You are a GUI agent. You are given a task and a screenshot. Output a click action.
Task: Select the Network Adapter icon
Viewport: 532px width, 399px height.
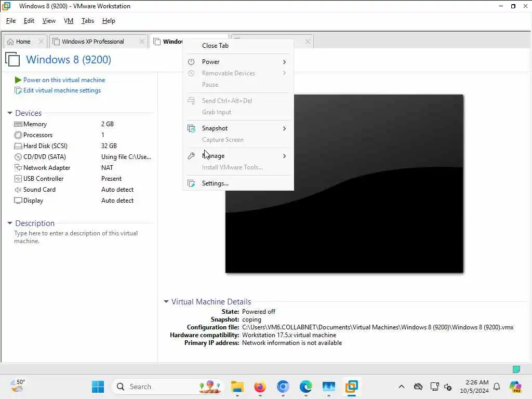18,168
